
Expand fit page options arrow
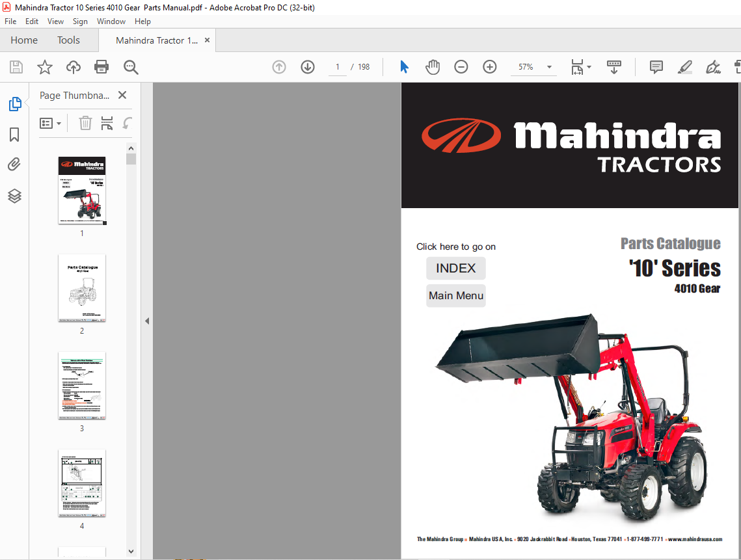(x=589, y=66)
